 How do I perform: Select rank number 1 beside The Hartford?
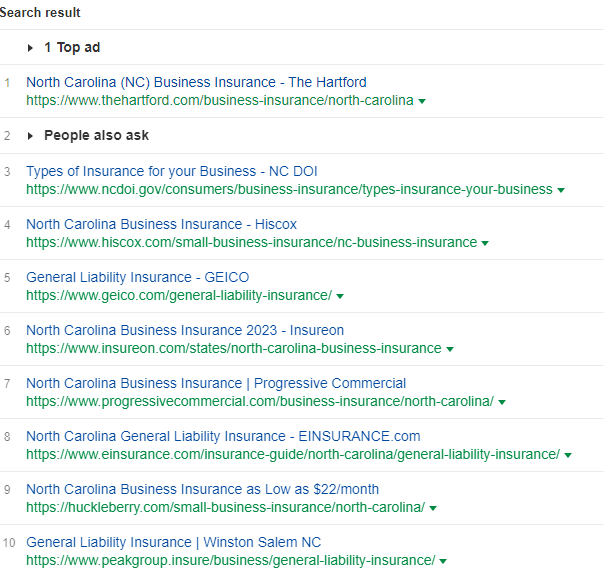7,82
